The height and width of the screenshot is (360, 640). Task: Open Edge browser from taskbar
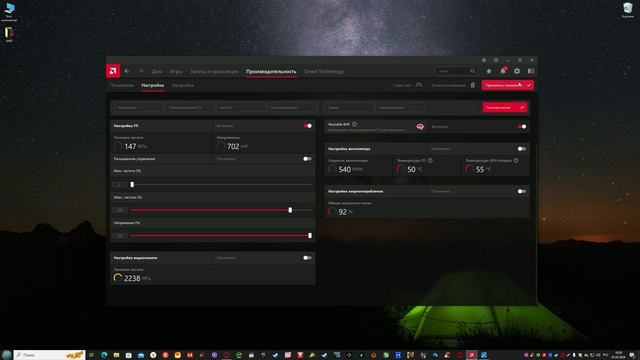coord(104,355)
